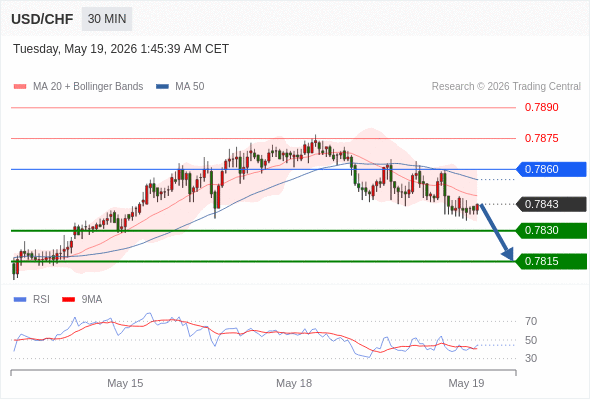
Task: Click the 0.7875 resistance level label
Action: [541, 138]
